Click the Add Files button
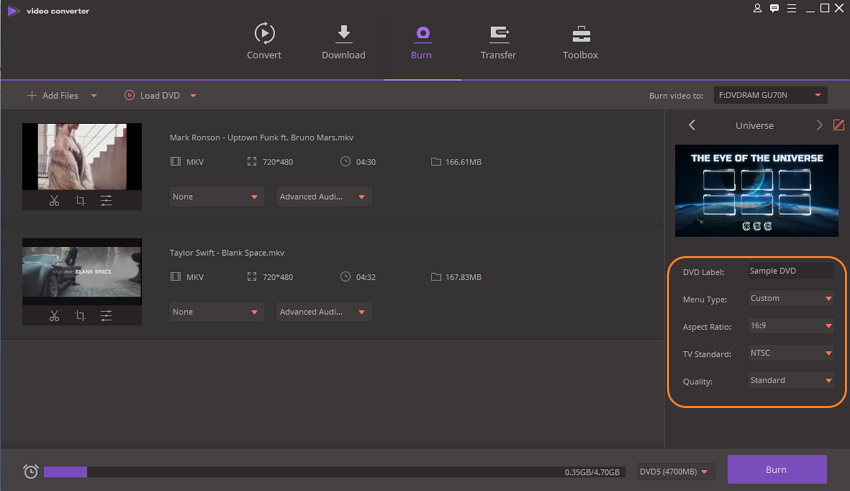Image resolution: width=850 pixels, height=491 pixels. tap(54, 96)
